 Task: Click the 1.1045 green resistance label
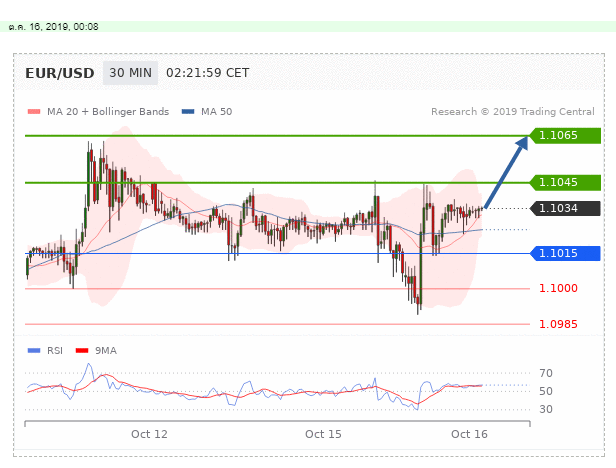[565, 182]
